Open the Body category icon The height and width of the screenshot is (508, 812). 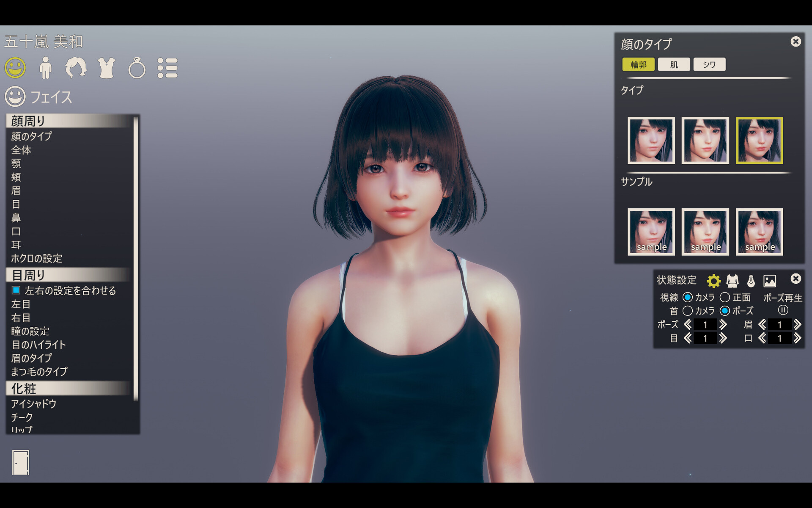click(45, 68)
